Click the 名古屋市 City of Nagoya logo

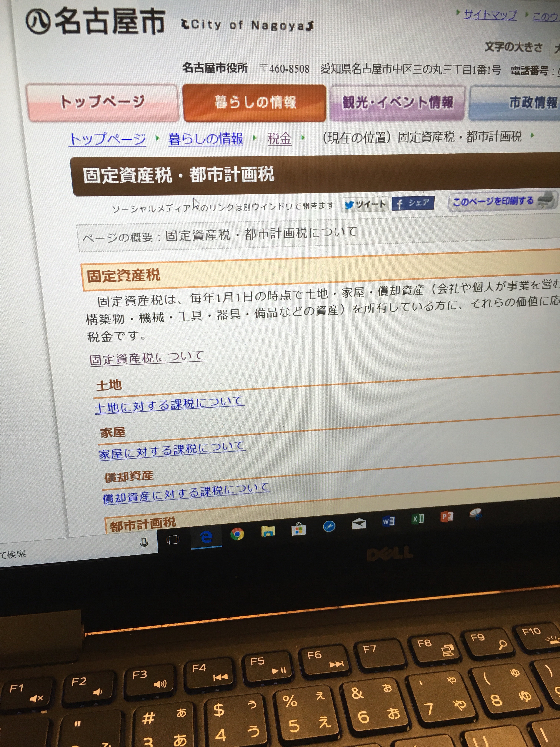[169, 22]
